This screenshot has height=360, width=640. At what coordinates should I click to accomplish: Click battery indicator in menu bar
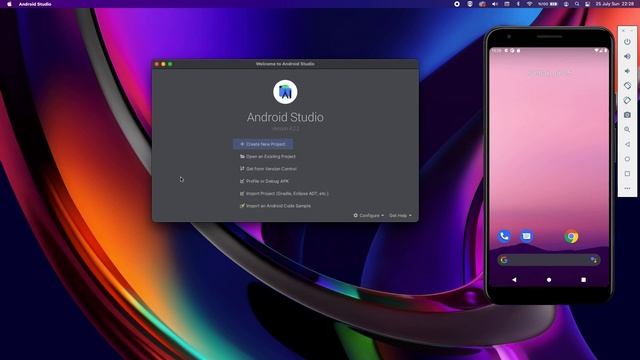coord(553,4)
